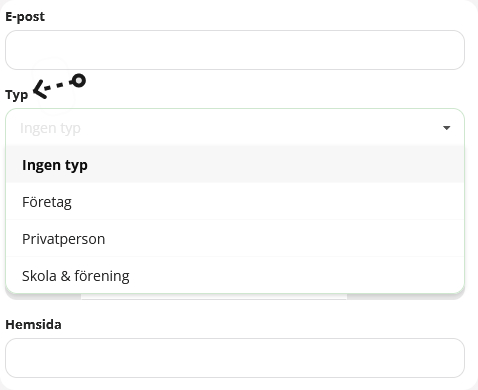Click the Företag row's empty right side
Image resolution: width=478 pixels, height=390 pixels.
[x=267, y=202]
